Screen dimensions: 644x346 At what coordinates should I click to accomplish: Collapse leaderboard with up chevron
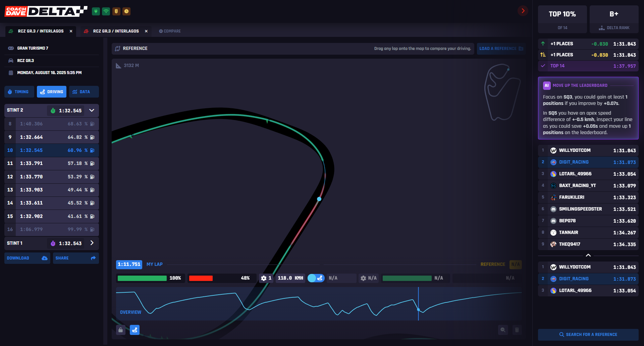point(588,255)
